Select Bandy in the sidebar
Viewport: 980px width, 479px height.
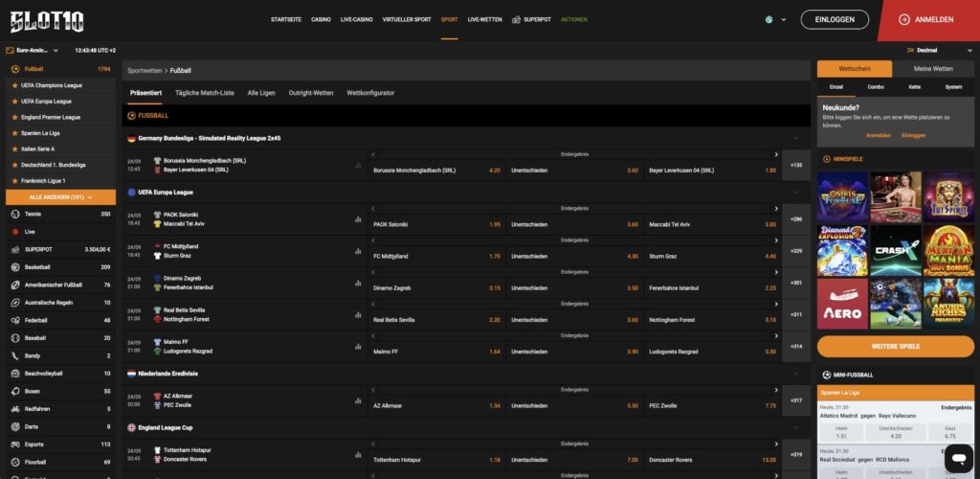pos(60,355)
